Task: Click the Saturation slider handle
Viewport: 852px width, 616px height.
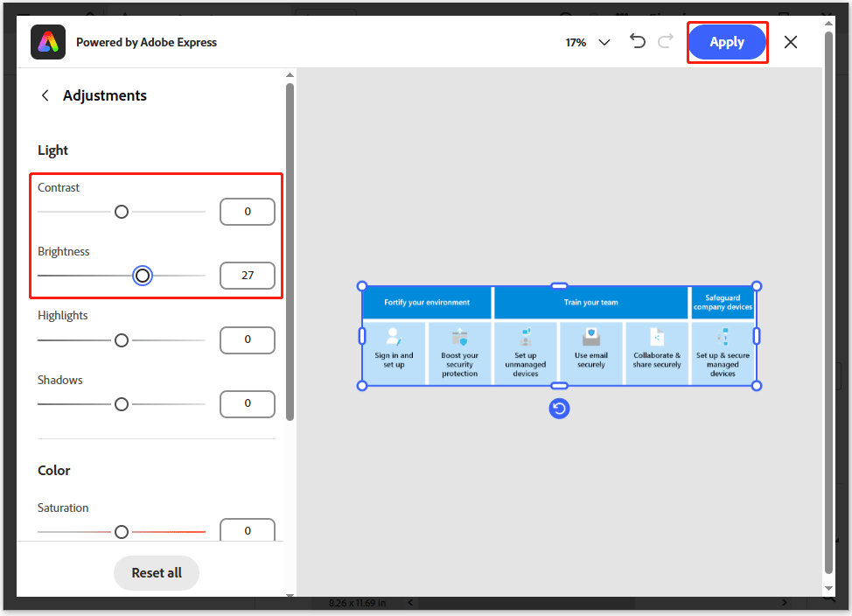Action: (x=121, y=531)
